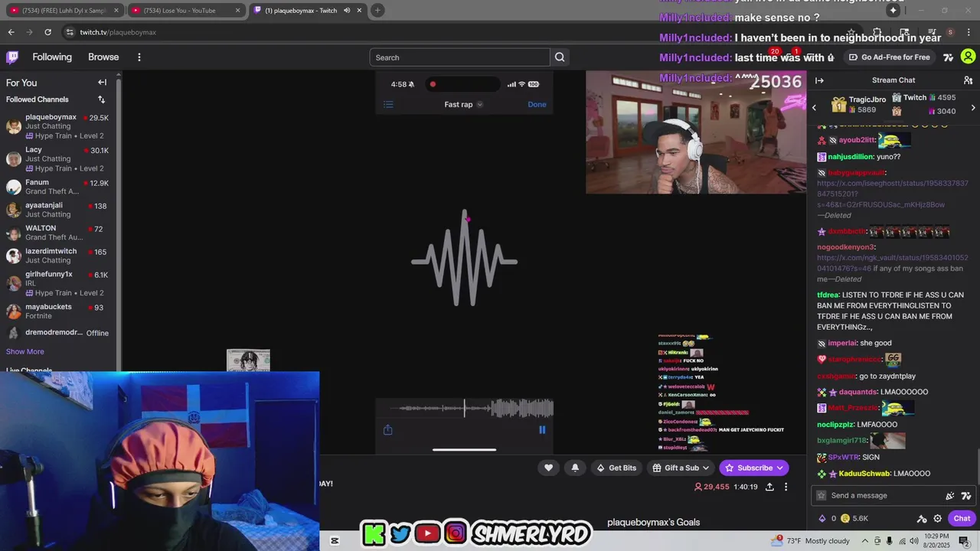Viewport: 980px width, 551px height.
Task: Click the 5.6K channel points coin
Action: [x=845, y=518]
